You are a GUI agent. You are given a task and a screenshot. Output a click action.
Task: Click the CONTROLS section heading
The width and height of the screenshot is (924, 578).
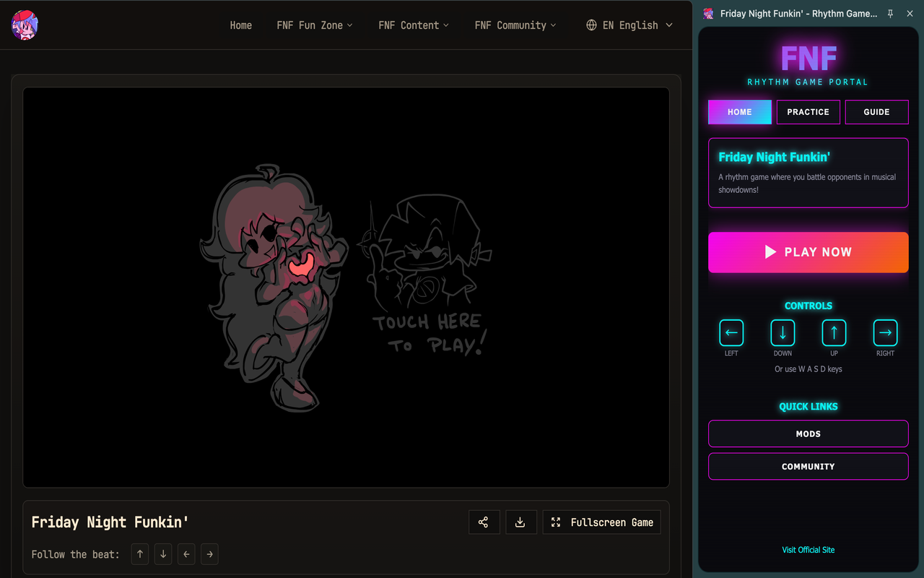pos(808,306)
